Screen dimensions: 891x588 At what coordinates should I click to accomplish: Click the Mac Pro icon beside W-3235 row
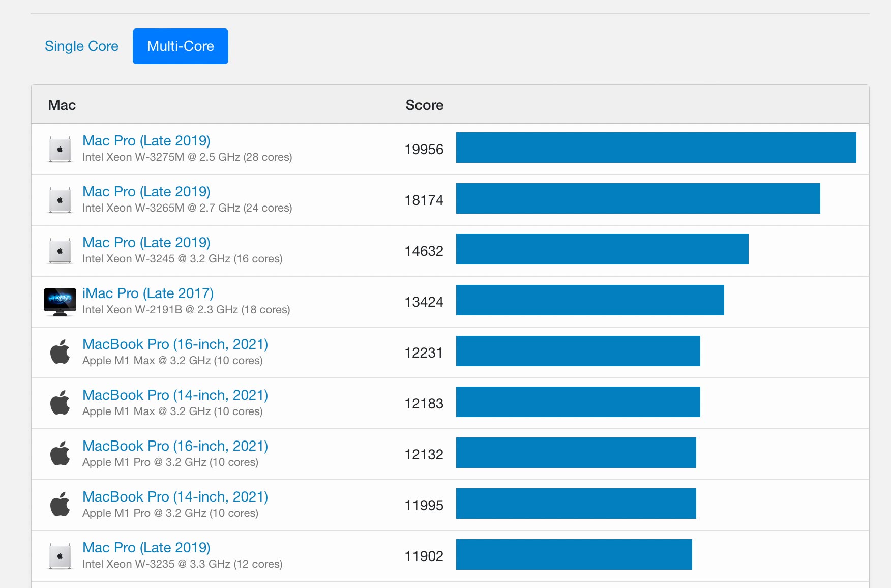[x=60, y=556]
